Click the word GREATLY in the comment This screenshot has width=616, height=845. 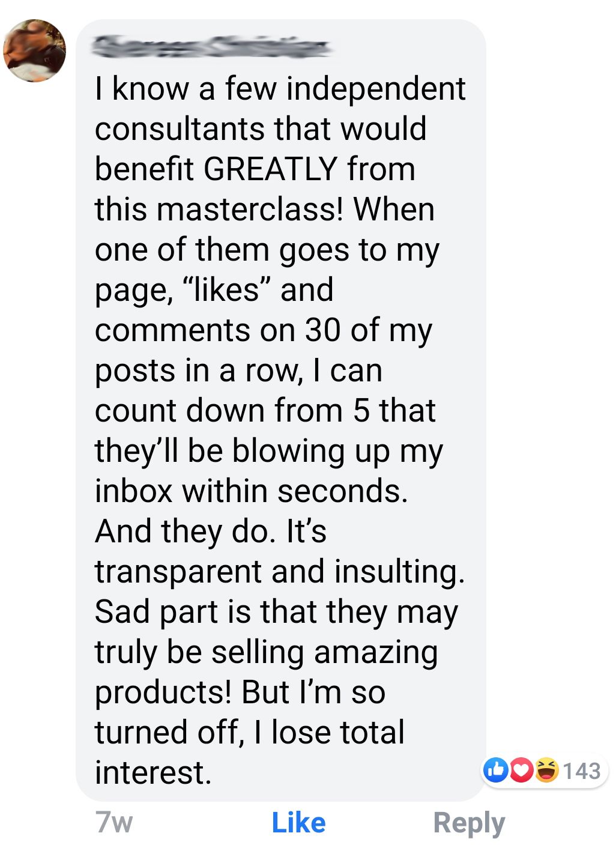tap(270, 169)
